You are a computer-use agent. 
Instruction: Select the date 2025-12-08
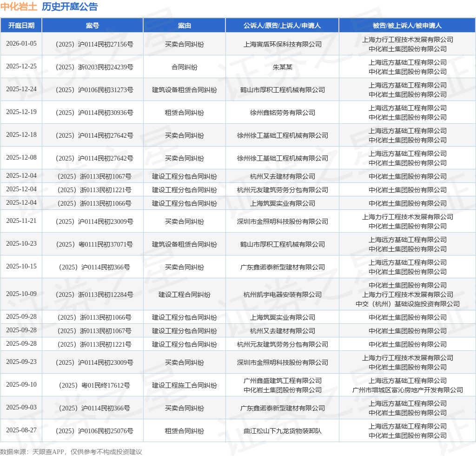click(x=21, y=157)
